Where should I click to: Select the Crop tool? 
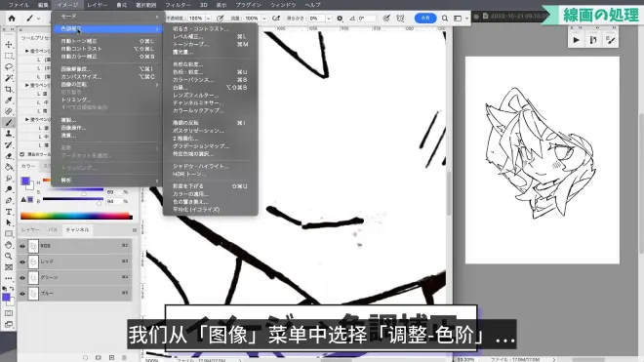click(x=9, y=89)
